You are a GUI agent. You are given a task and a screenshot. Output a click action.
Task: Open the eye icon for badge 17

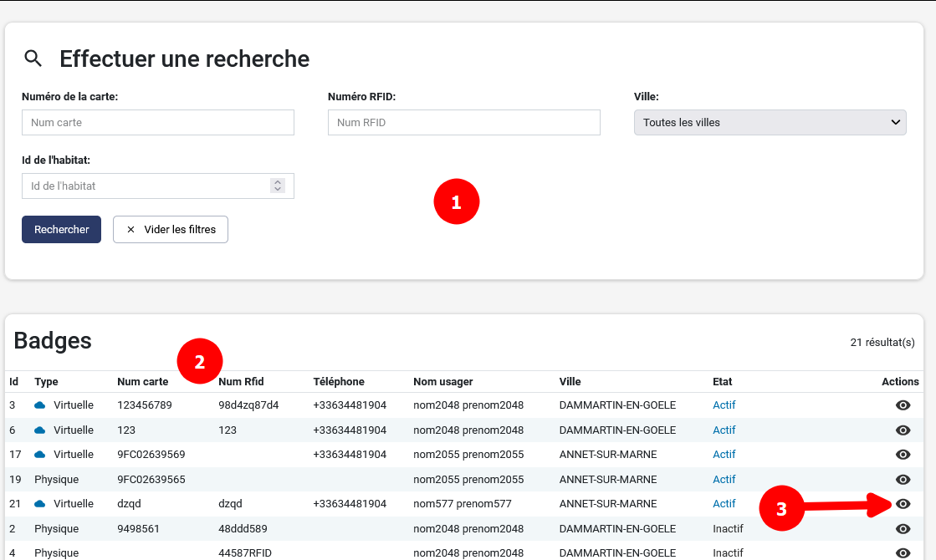[x=903, y=455]
